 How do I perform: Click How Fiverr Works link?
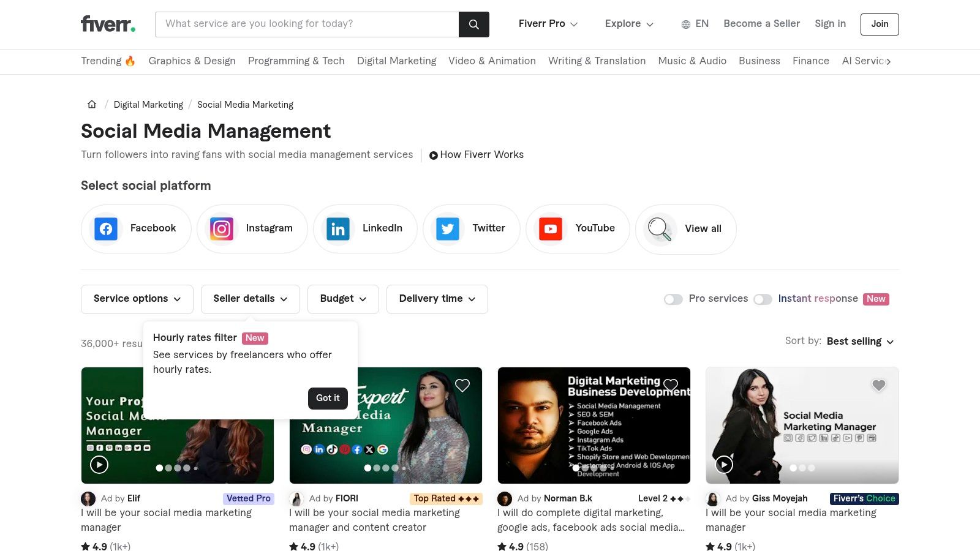481,155
